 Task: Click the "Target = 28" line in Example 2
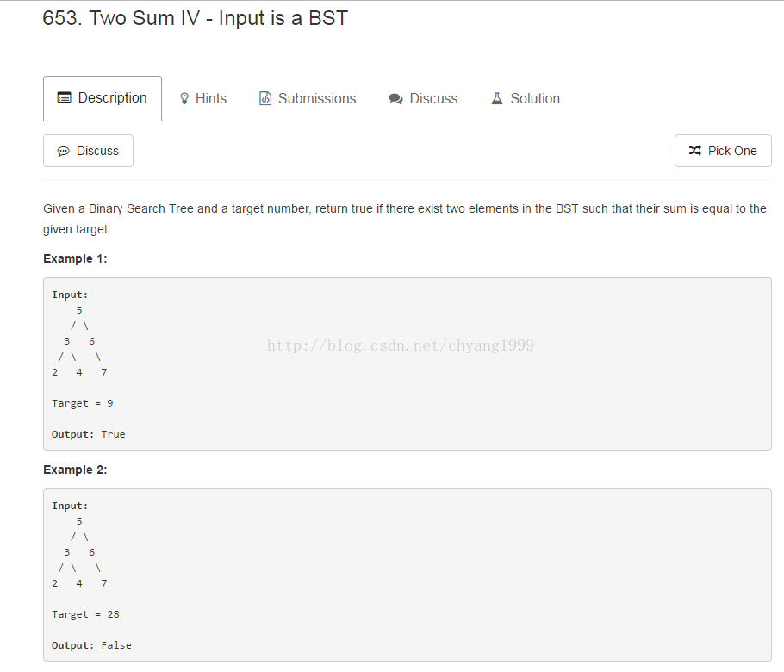(x=85, y=614)
